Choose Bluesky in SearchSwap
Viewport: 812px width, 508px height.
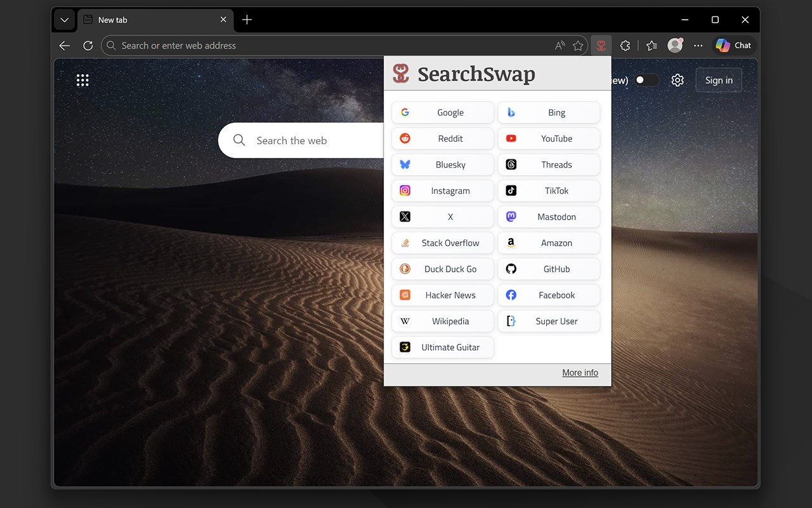point(443,164)
